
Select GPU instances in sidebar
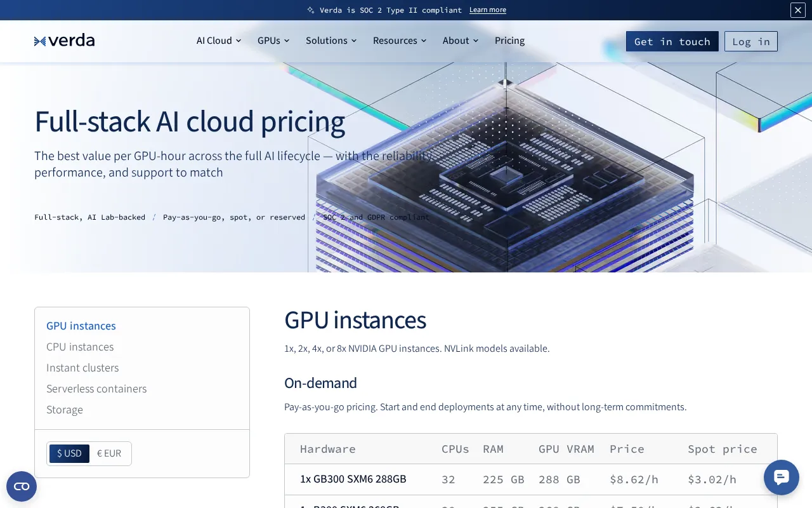[x=81, y=326]
